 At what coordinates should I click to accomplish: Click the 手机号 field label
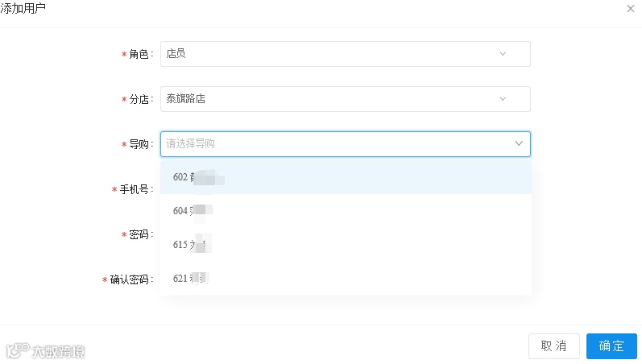click(x=134, y=189)
